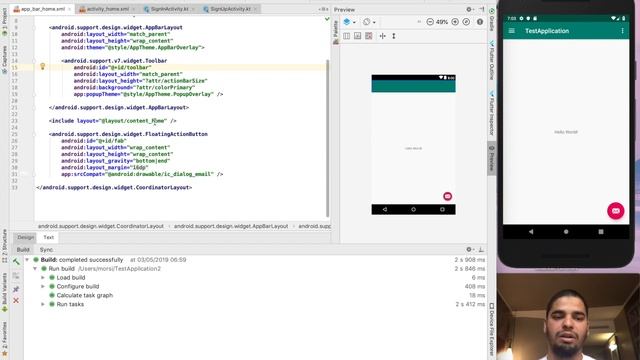Zoom out the layout preview
The height and width of the screenshot is (360, 640).
(430, 22)
